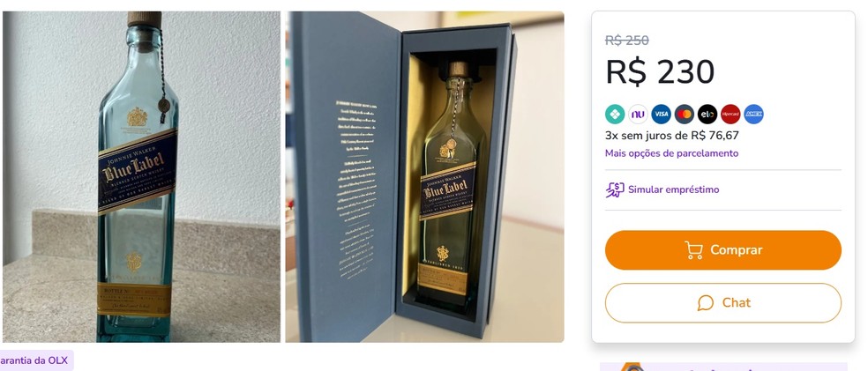Click the Pix payment icon
Screen dimensions: 868x371
615,114
